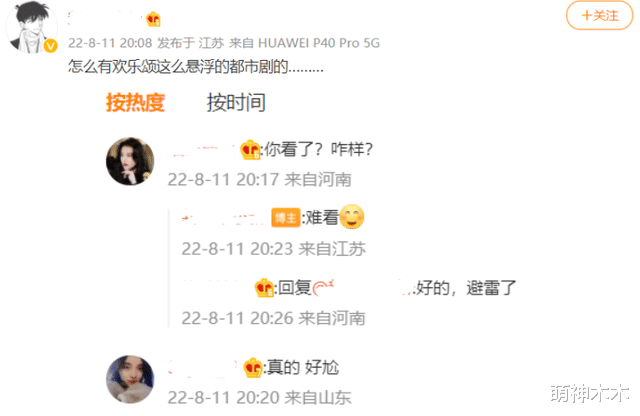The width and height of the screenshot is (640, 416).
Task: Switch to the 按热度 sort tab
Action: point(136,102)
